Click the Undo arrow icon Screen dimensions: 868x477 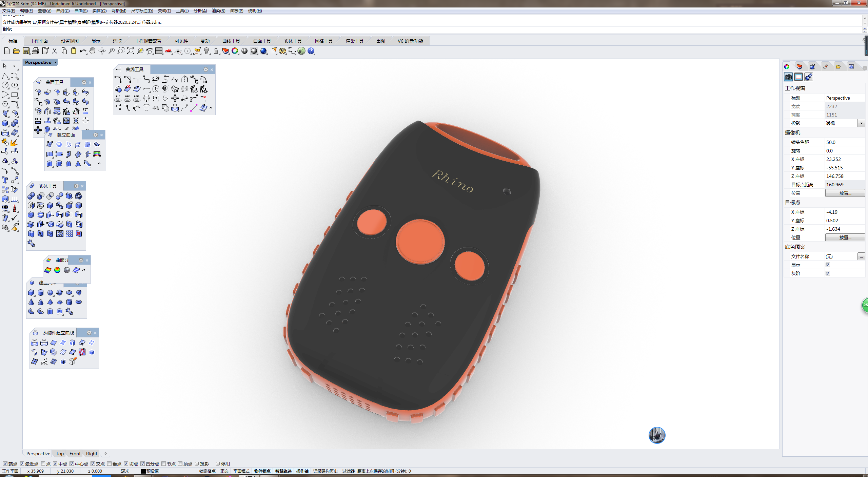pyautogui.click(x=82, y=51)
